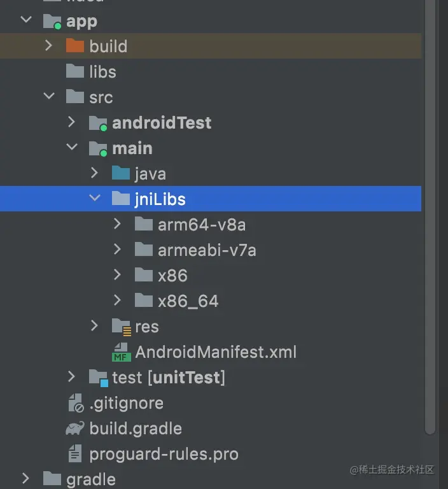Click the proguard-rules.pro file icon
The height and width of the screenshot is (489, 448).
pyautogui.click(x=75, y=454)
